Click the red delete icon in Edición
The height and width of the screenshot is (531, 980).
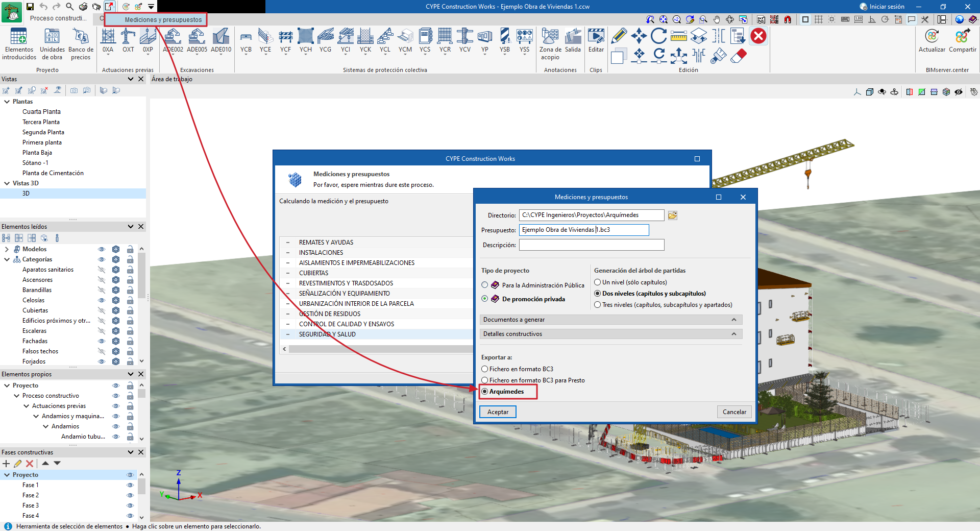(x=758, y=36)
